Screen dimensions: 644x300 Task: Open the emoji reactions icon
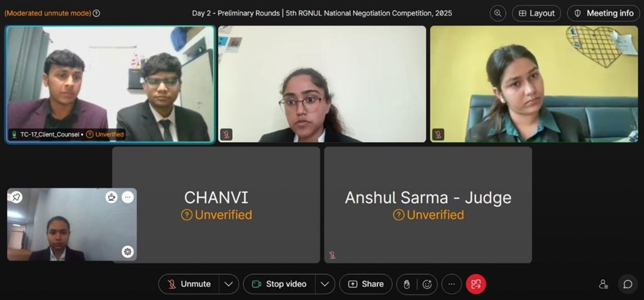tap(427, 284)
